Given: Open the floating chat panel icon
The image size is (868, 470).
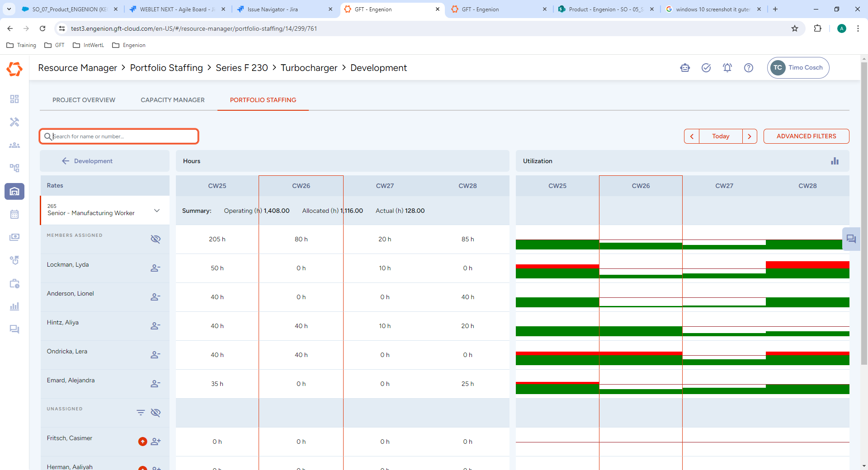Looking at the screenshot, I should click(851, 239).
